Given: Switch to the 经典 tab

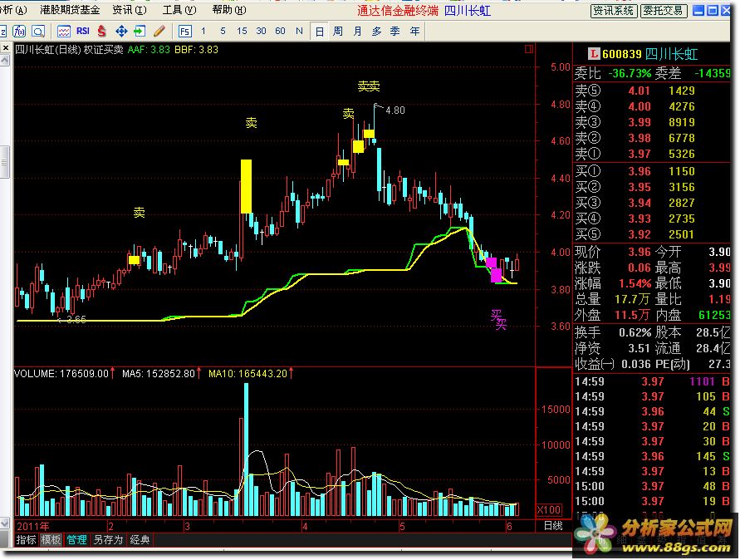Looking at the screenshot, I should 140,540.
